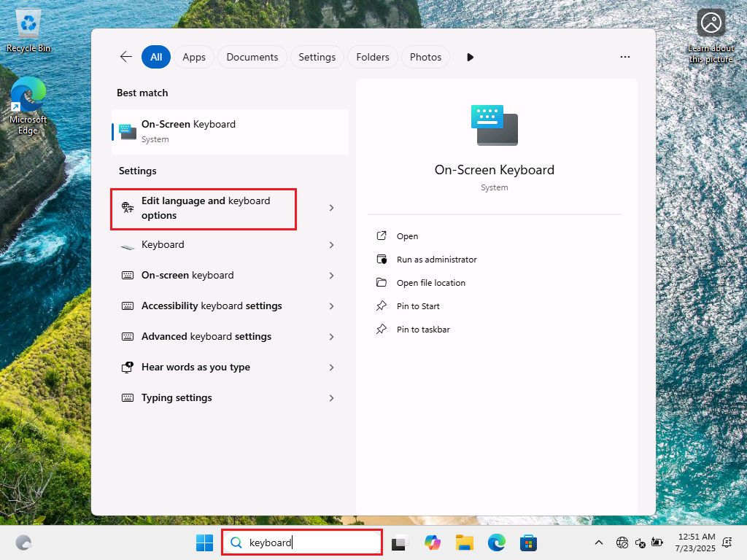
Task: Click the battery tray icon
Action: point(657,542)
